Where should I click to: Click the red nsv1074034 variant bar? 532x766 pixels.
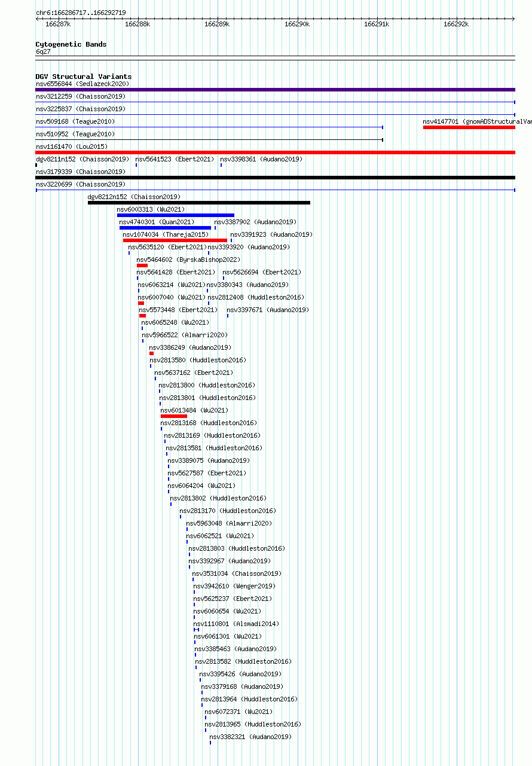tap(175, 240)
